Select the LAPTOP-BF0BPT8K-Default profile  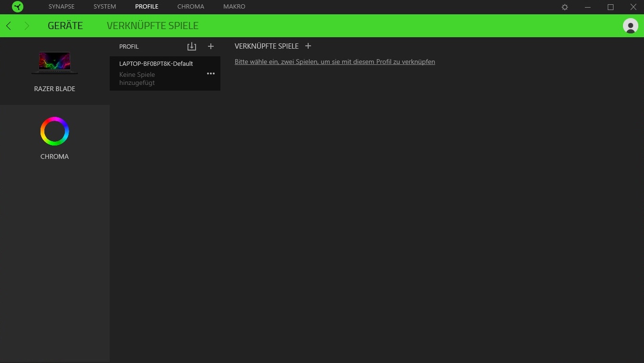pyautogui.click(x=165, y=73)
